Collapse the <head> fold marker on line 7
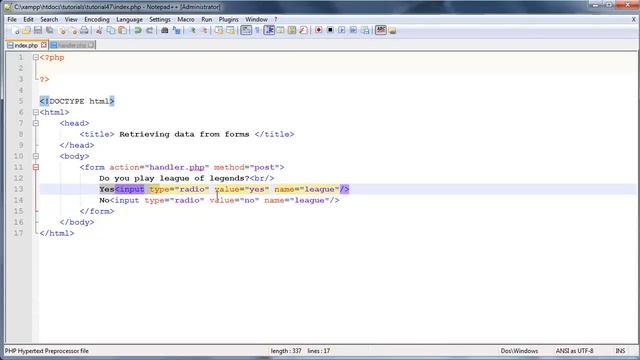The height and width of the screenshot is (360, 640). (36, 123)
